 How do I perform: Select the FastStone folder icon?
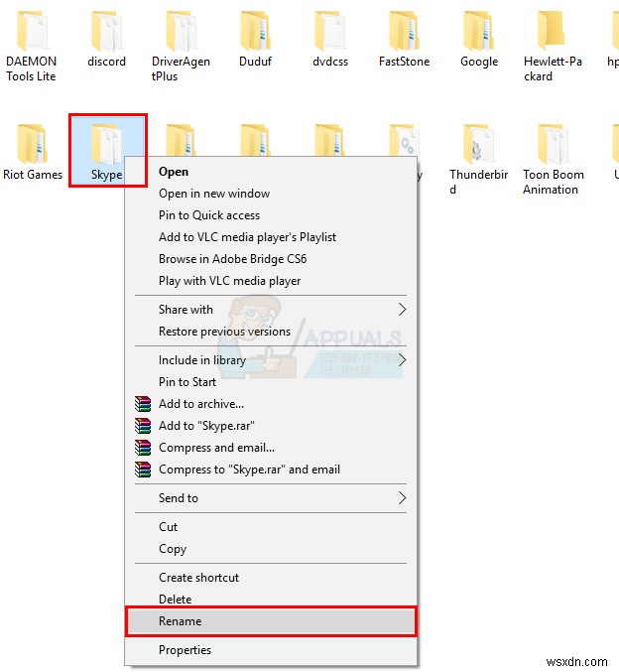tap(405, 32)
